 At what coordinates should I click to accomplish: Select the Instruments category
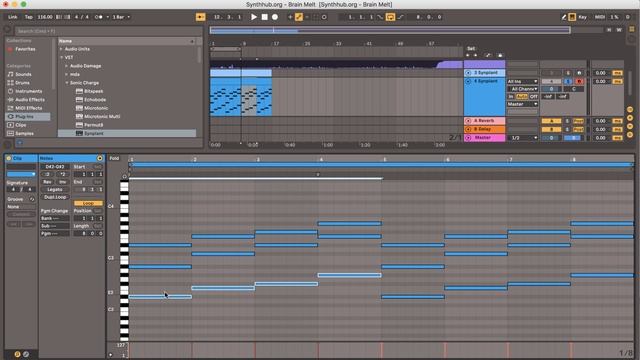[x=24, y=91]
